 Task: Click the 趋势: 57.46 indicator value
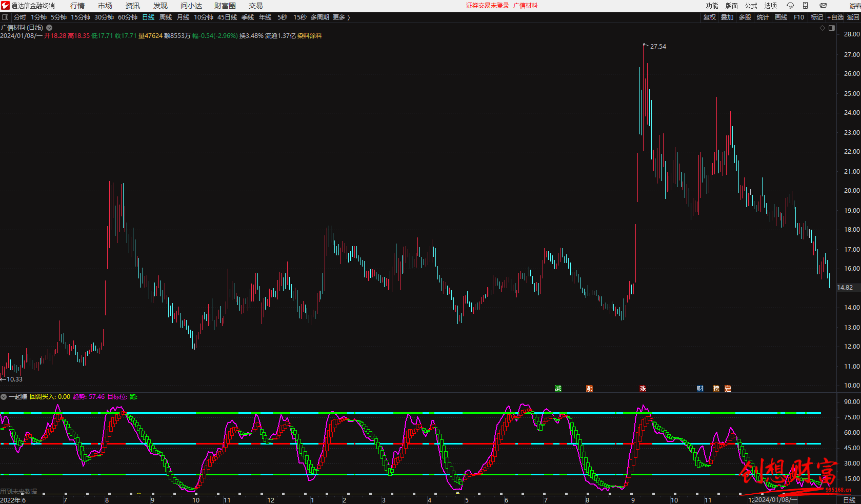point(89,397)
